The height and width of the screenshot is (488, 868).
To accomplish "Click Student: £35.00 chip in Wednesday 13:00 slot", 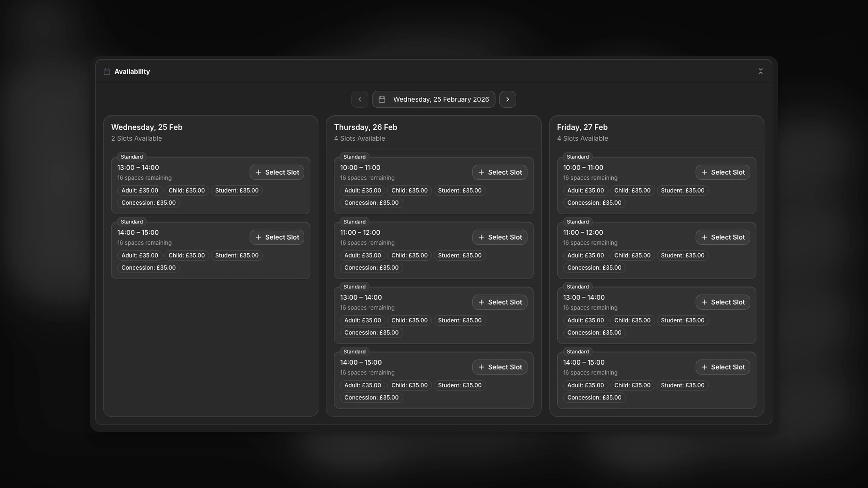I will point(237,191).
